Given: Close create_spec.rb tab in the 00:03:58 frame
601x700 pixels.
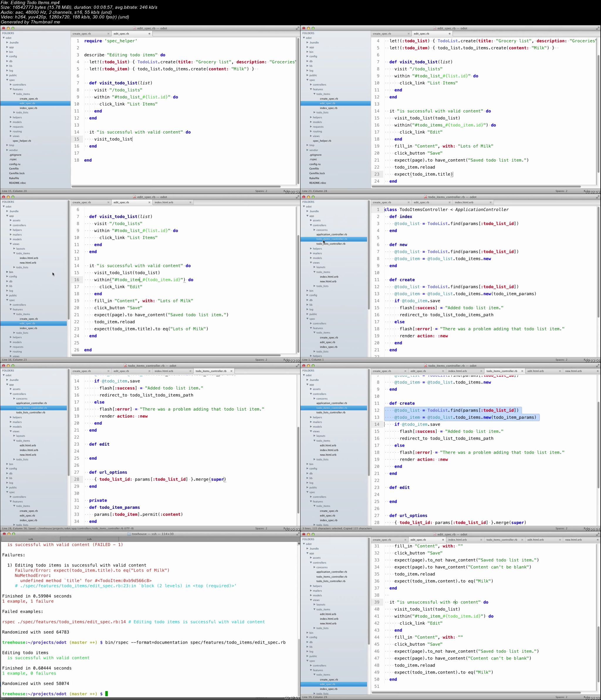Looking at the screenshot, I should (408, 202).
